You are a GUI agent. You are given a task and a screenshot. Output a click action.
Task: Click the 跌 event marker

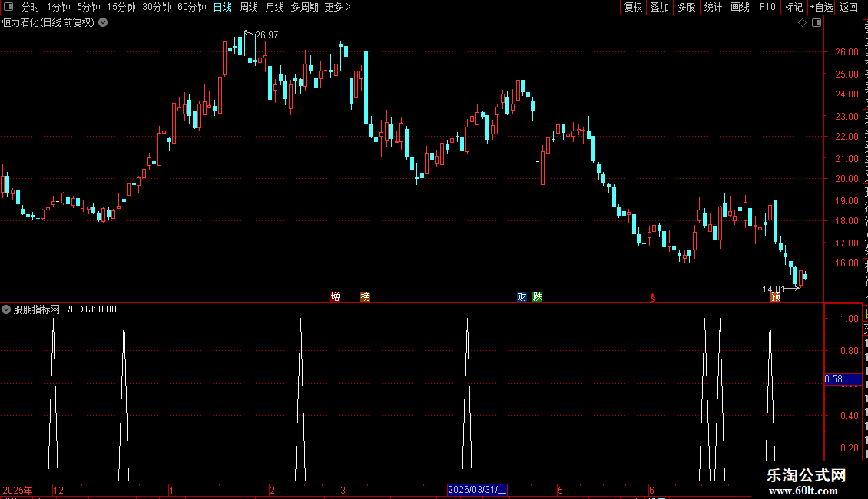point(538,297)
